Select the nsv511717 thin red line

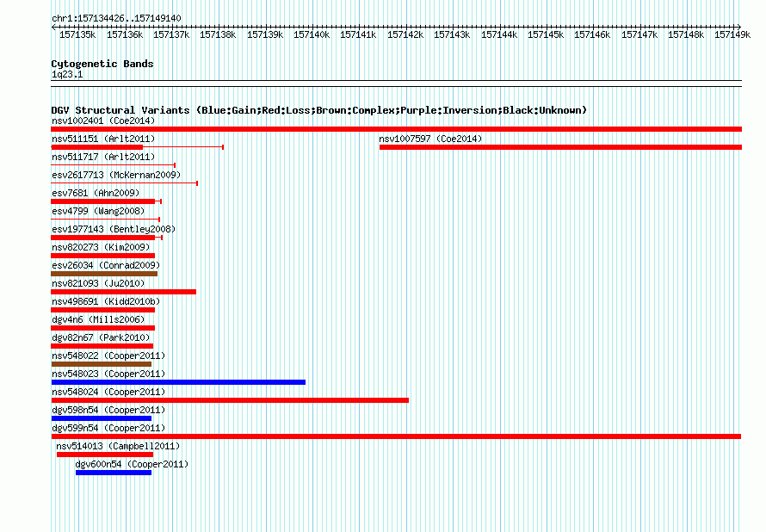(113, 165)
